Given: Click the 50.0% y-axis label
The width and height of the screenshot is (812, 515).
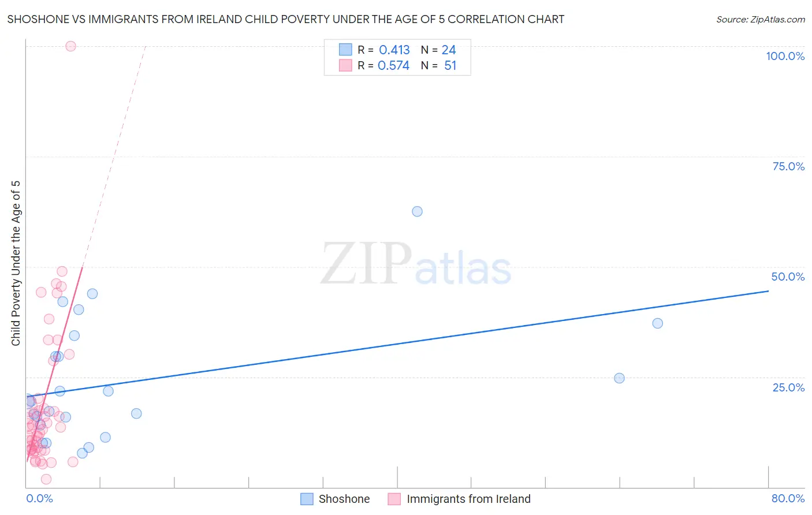Looking at the screenshot, I should pyautogui.click(x=788, y=277).
